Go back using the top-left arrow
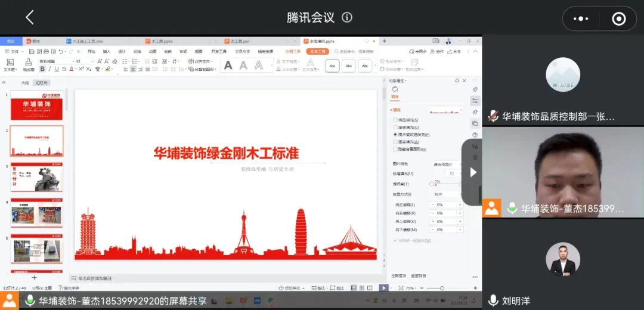 coord(30,17)
